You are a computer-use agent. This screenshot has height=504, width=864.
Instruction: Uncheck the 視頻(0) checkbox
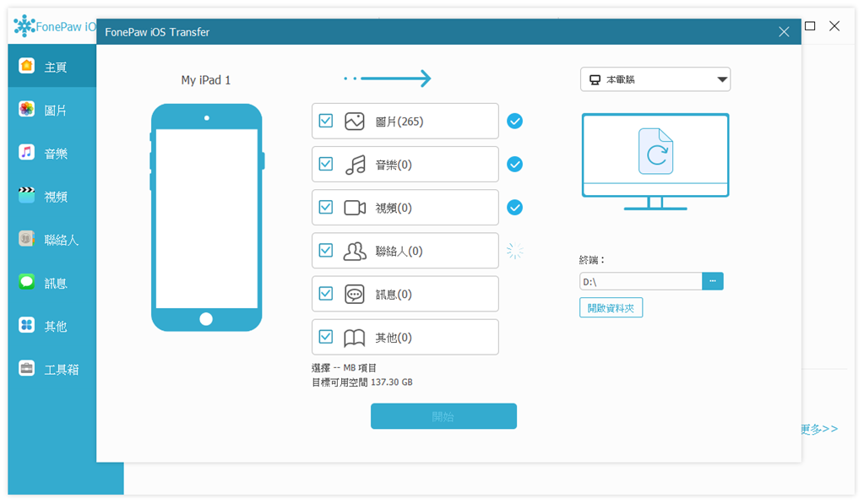pyautogui.click(x=326, y=207)
